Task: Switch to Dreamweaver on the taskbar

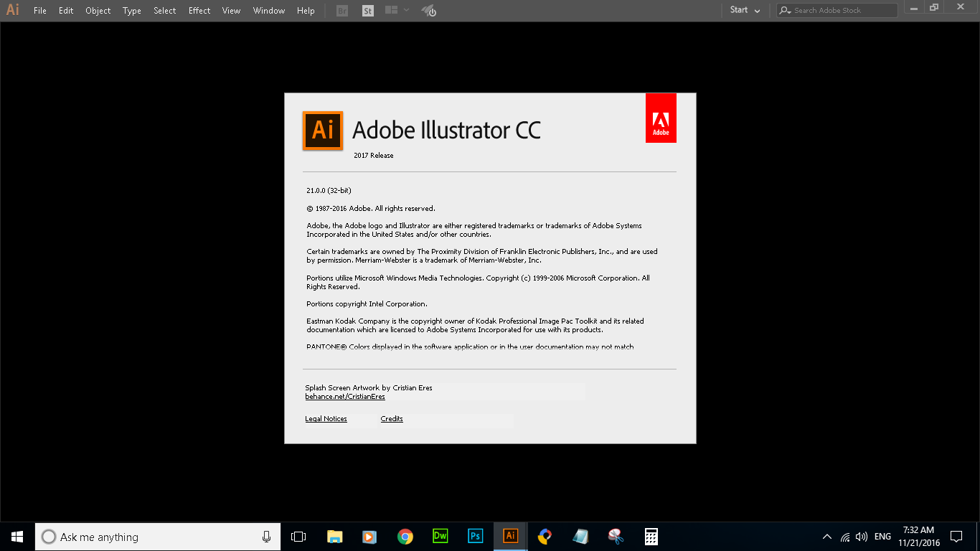Action: (440, 536)
